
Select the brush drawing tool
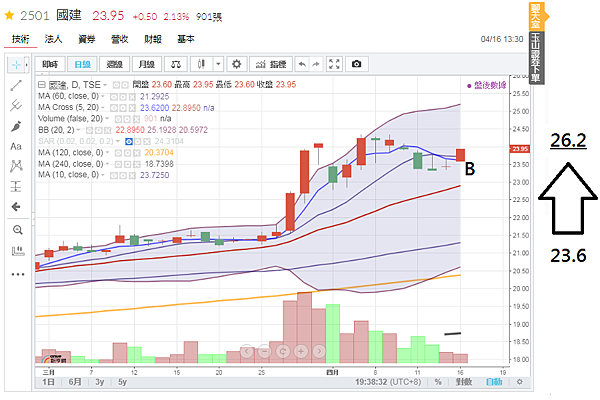coord(16,126)
